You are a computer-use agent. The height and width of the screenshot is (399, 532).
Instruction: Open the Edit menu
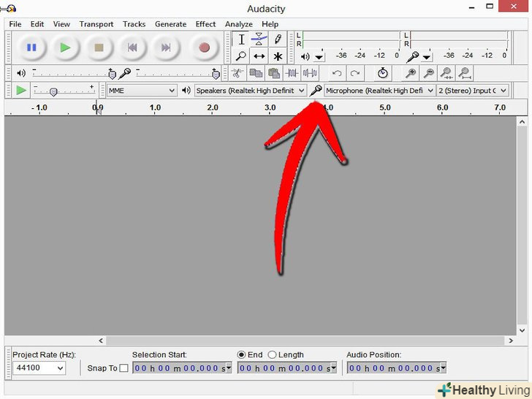37,24
